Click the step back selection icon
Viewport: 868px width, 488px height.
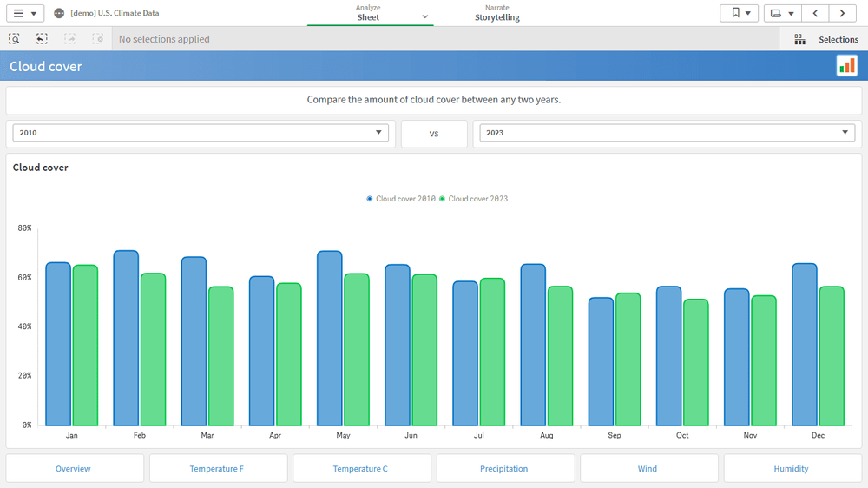pyautogui.click(x=42, y=39)
